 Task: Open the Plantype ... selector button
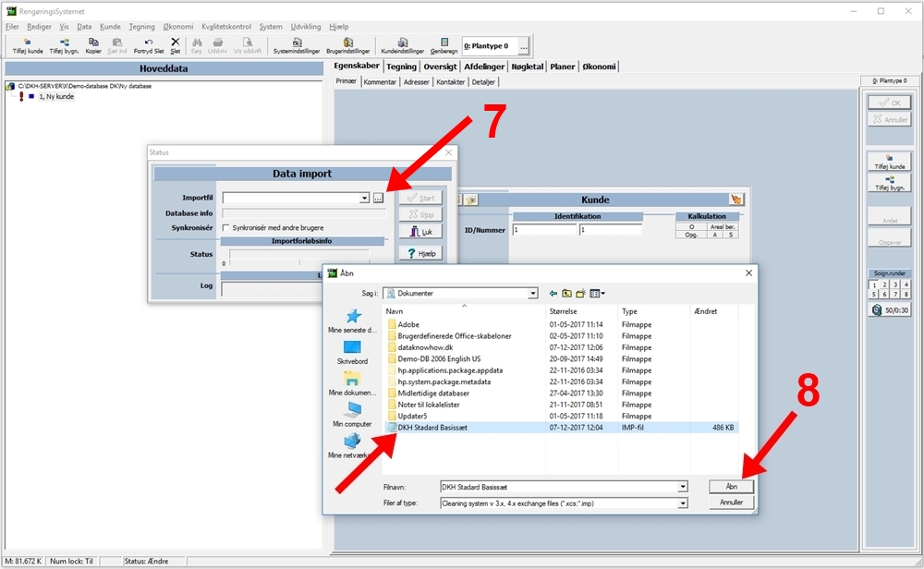523,46
